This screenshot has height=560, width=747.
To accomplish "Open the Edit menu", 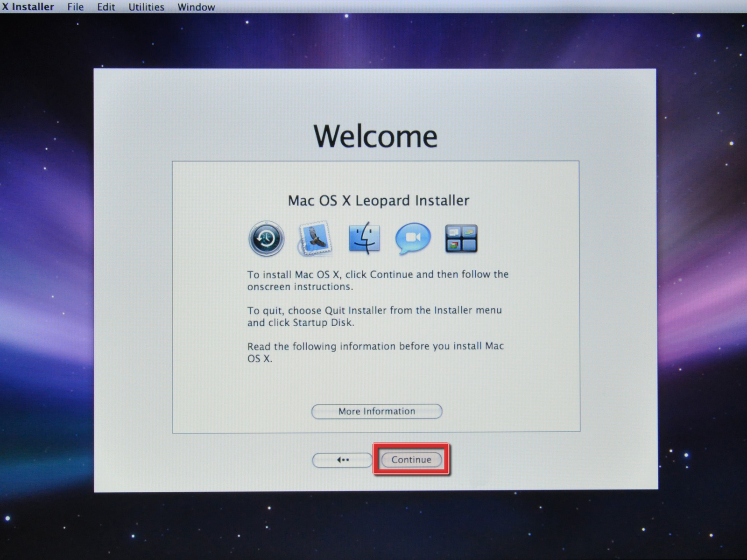I will coord(106,7).
